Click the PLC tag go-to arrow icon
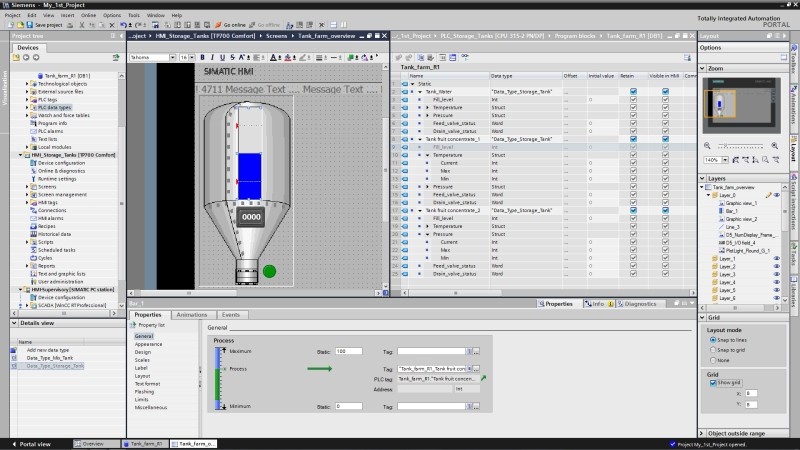 (483, 379)
